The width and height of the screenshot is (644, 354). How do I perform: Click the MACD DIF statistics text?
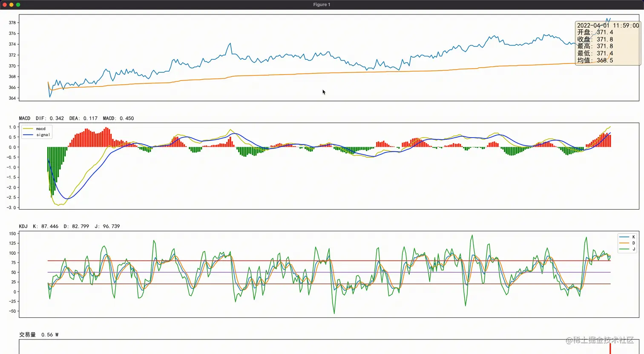click(52, 118)
